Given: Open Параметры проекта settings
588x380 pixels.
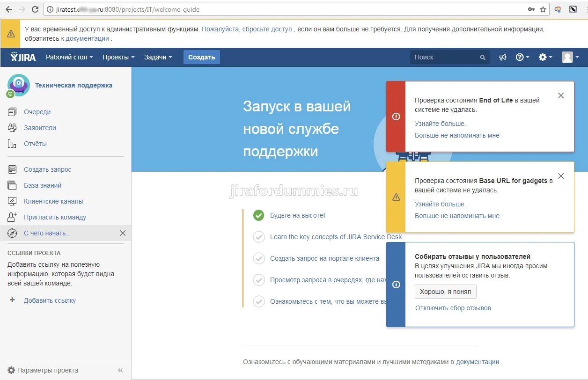Looking at the screenshot, I should click(43, 370).
